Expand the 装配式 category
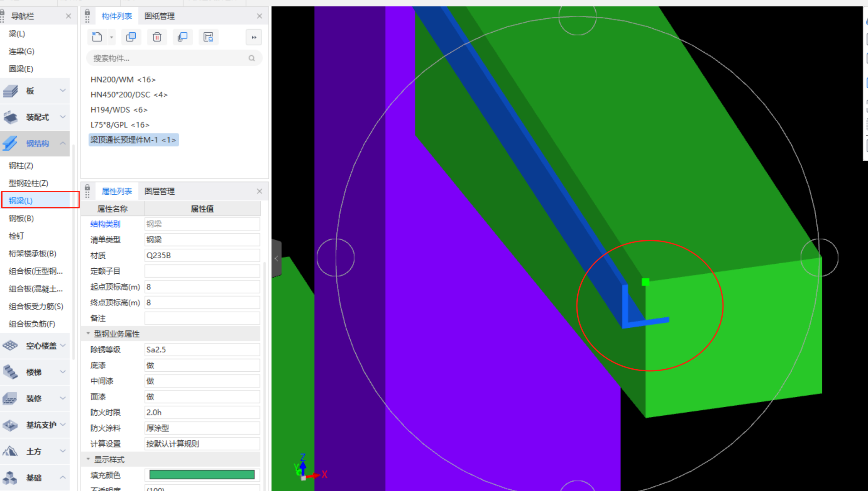 [63, 117]
